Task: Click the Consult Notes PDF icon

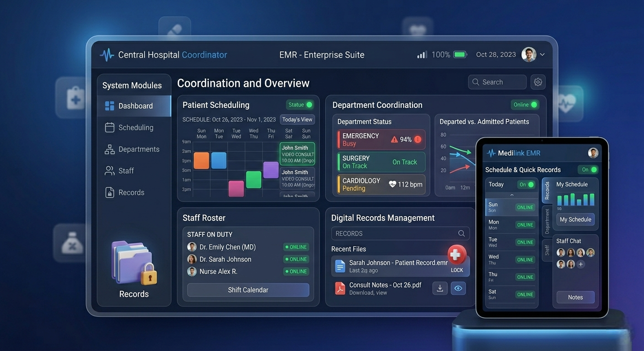Action: click(340, 288)
